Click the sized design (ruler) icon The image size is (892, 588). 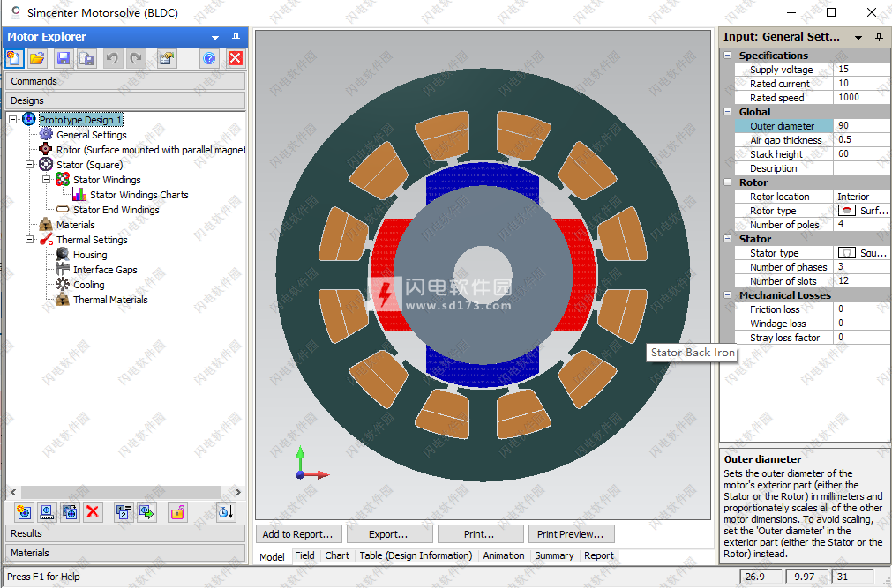[x=47, y=512]
